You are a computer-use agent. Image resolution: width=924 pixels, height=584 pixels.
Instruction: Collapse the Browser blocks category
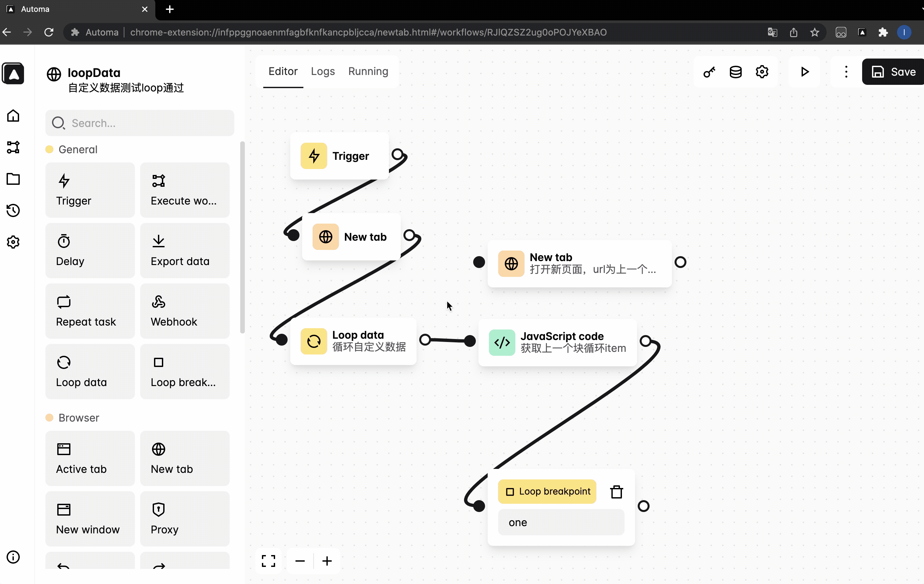(x=79, y=418)
